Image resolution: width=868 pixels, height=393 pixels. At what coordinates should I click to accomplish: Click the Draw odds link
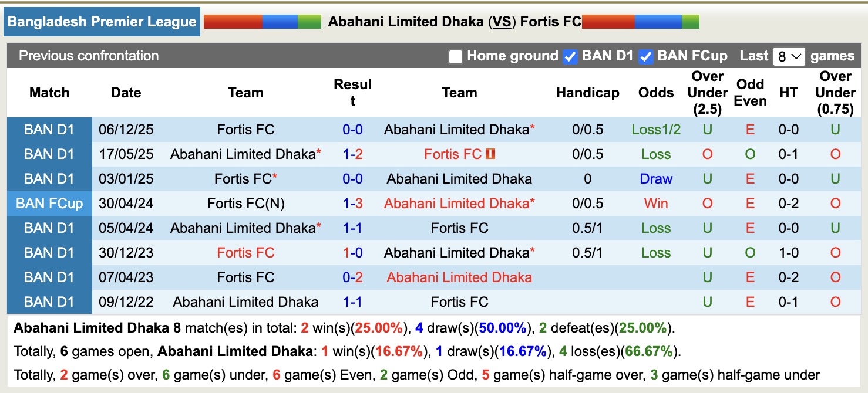(656, 179)
